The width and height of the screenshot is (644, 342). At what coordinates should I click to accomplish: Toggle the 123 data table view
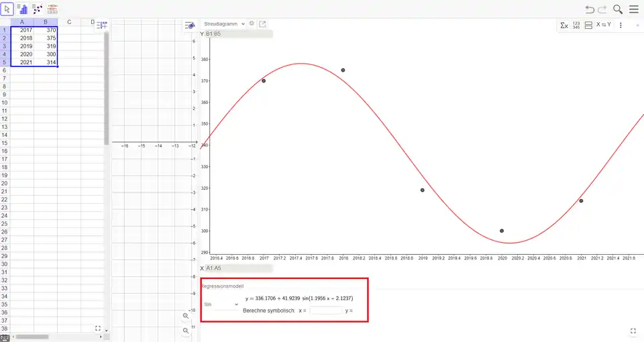576,25
